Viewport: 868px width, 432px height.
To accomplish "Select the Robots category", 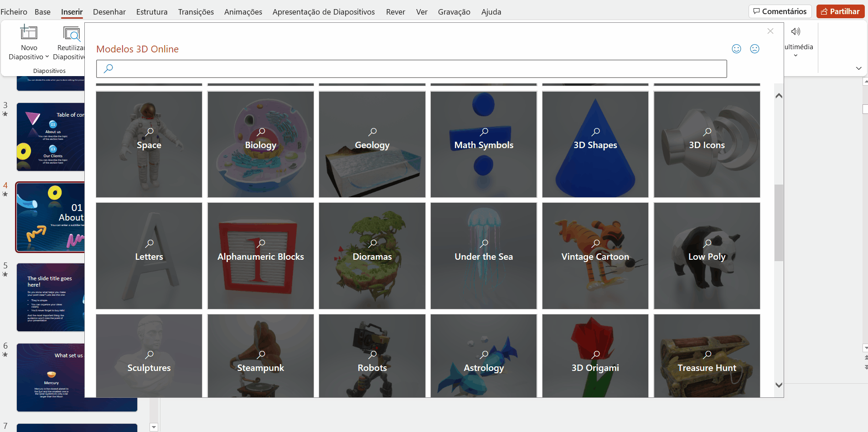I will pos(372,356).
